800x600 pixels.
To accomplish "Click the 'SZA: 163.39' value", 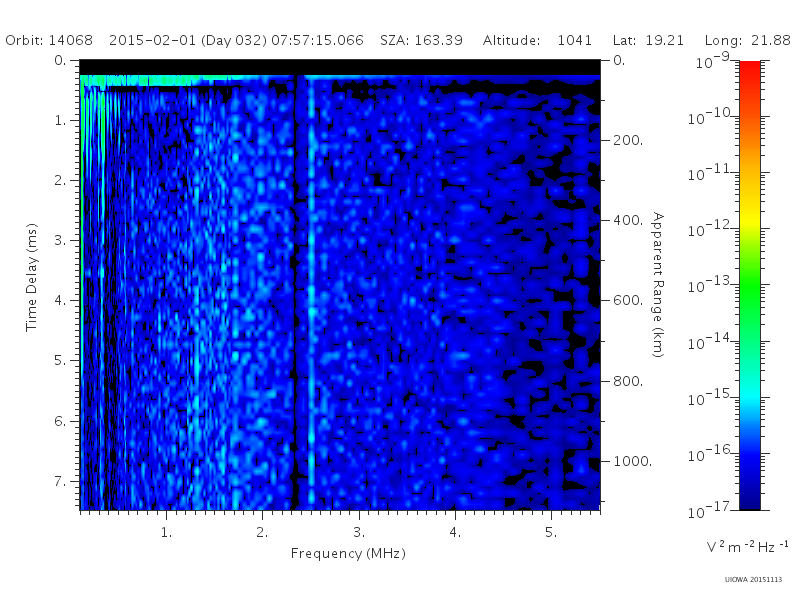I will [421, 40].
